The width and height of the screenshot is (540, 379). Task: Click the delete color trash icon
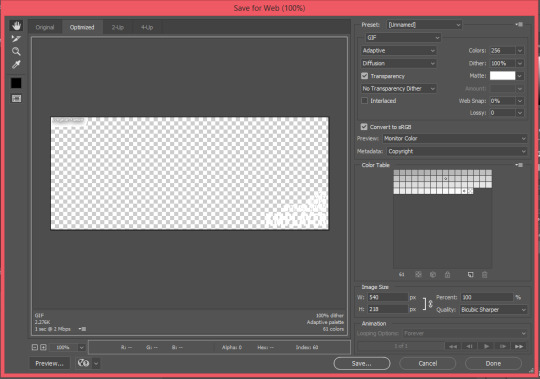point(485,275)
